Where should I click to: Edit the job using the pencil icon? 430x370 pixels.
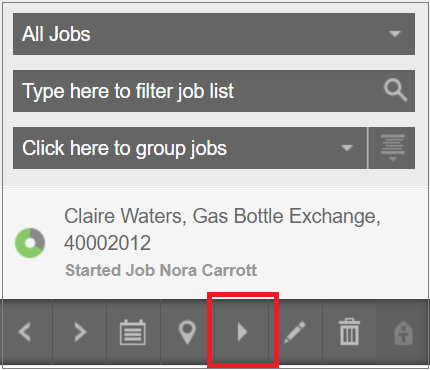click(295, 332)
